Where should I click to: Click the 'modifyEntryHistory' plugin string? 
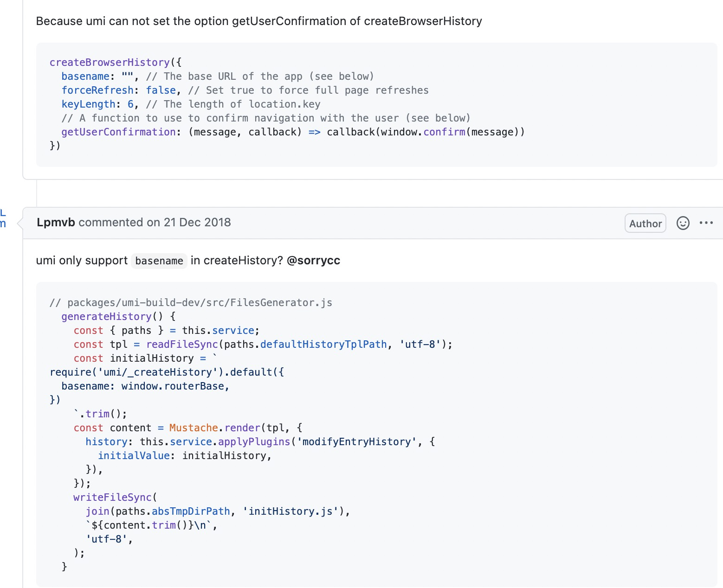pos(357,441)
